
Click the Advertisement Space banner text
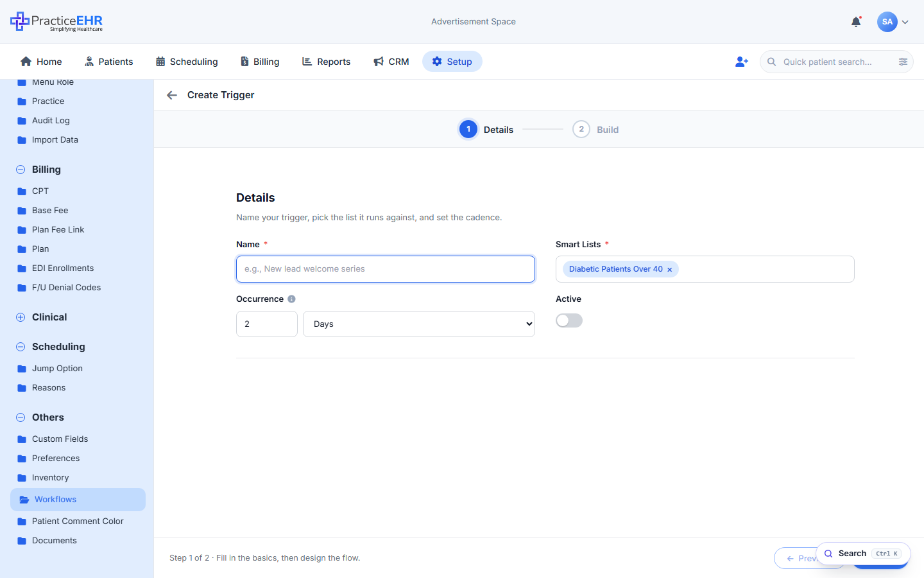tap(474, 22)
